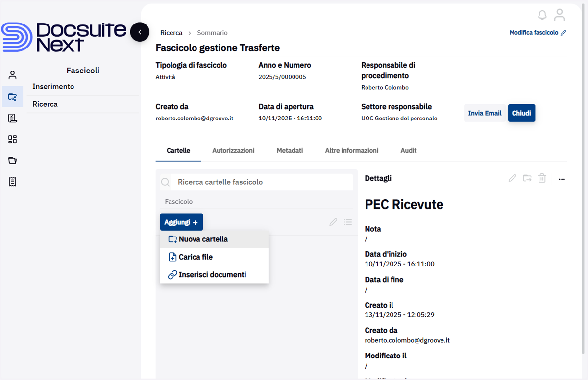Click the pencil icon beside the Aggiungi button
588x380 pixels.
coord(333,222)
